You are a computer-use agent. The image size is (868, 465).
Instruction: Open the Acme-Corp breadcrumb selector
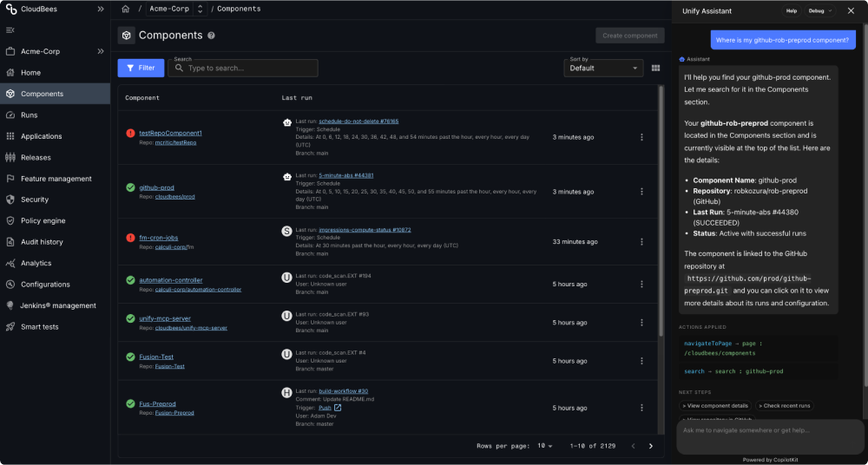tap(176, 9)
